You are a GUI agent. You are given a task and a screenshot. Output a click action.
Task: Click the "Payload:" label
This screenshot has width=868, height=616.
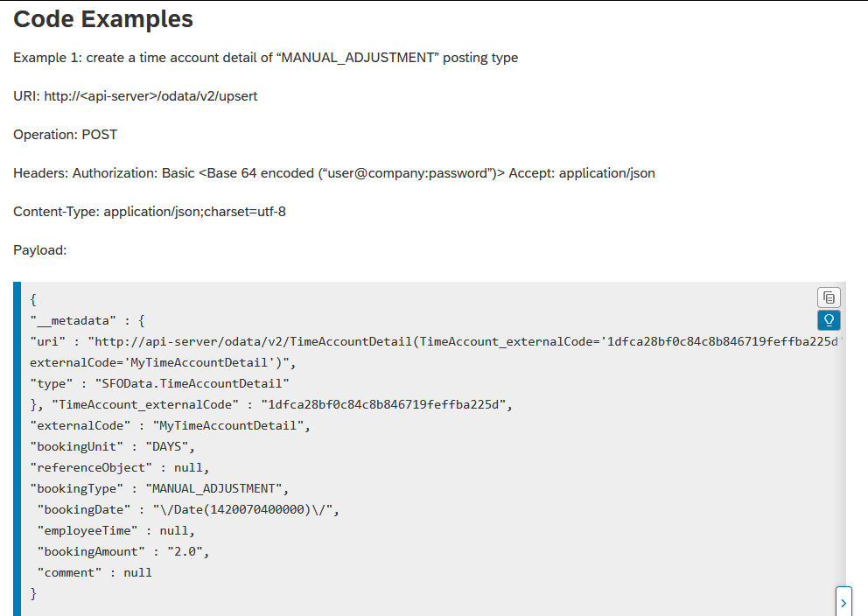pos(39,250)
